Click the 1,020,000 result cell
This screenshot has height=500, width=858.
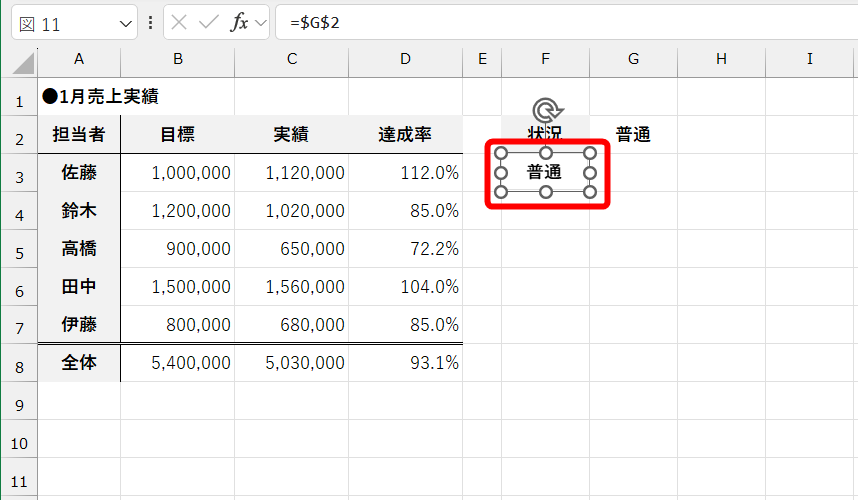pos(292,211)
